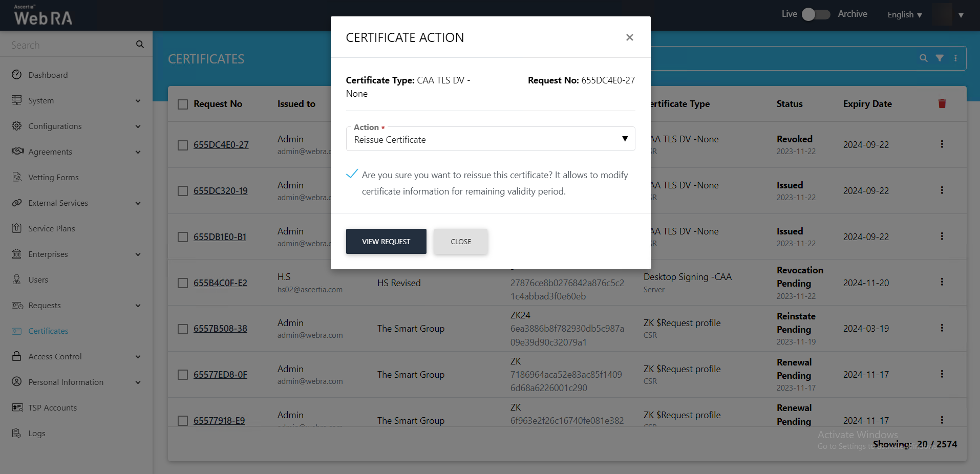Check the select-all checkbox in table header
This screenshot has height=474, width=980.
tap(183, 104)
